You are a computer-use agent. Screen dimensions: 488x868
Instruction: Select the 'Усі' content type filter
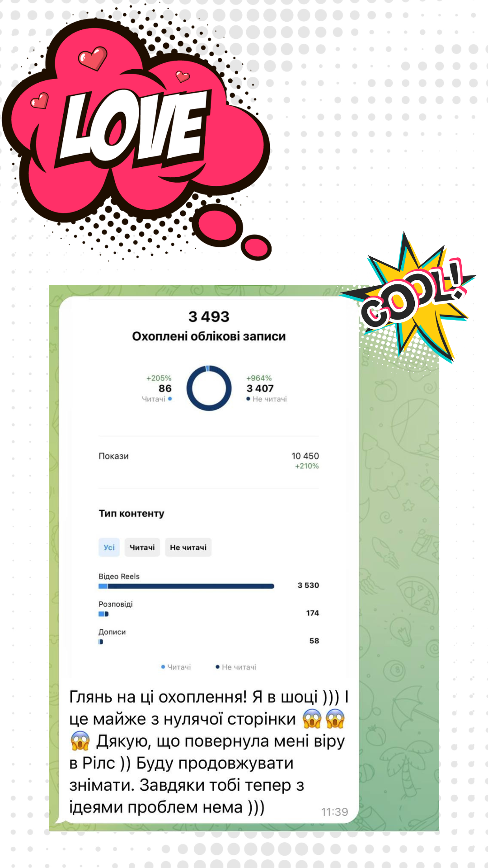click(109, 547)
